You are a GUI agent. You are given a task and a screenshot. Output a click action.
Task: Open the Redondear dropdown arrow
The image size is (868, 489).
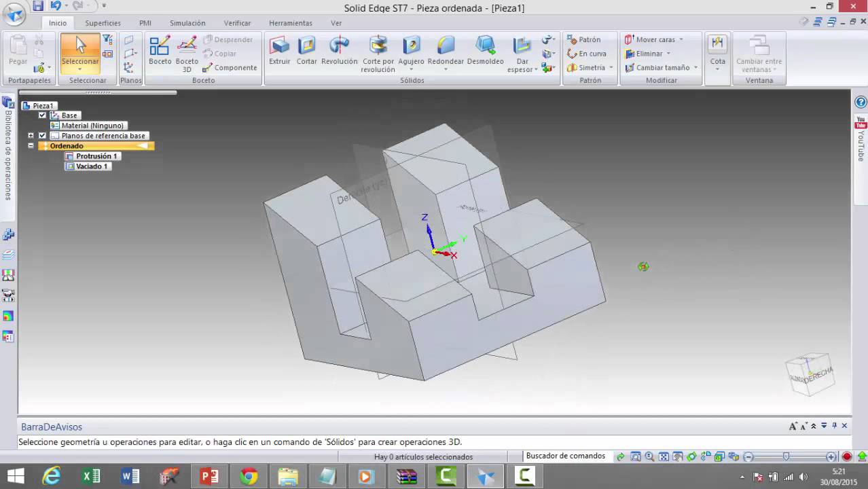(446, 69)
